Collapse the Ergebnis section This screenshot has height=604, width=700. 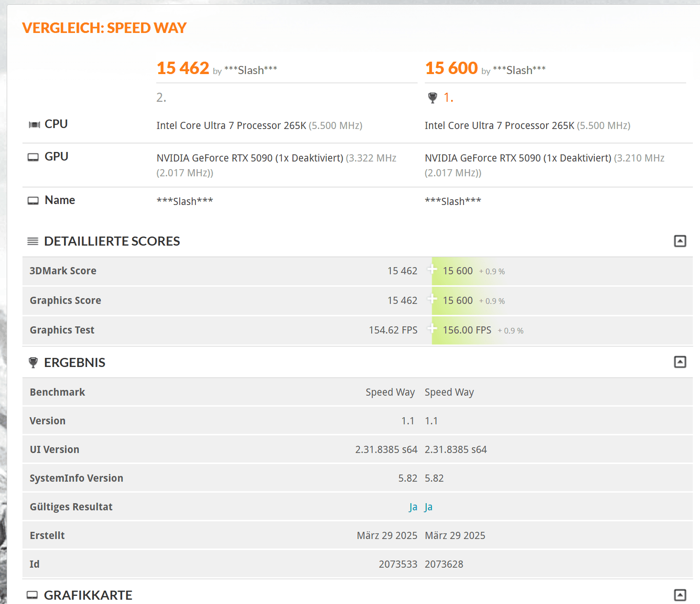click(680, 362)
